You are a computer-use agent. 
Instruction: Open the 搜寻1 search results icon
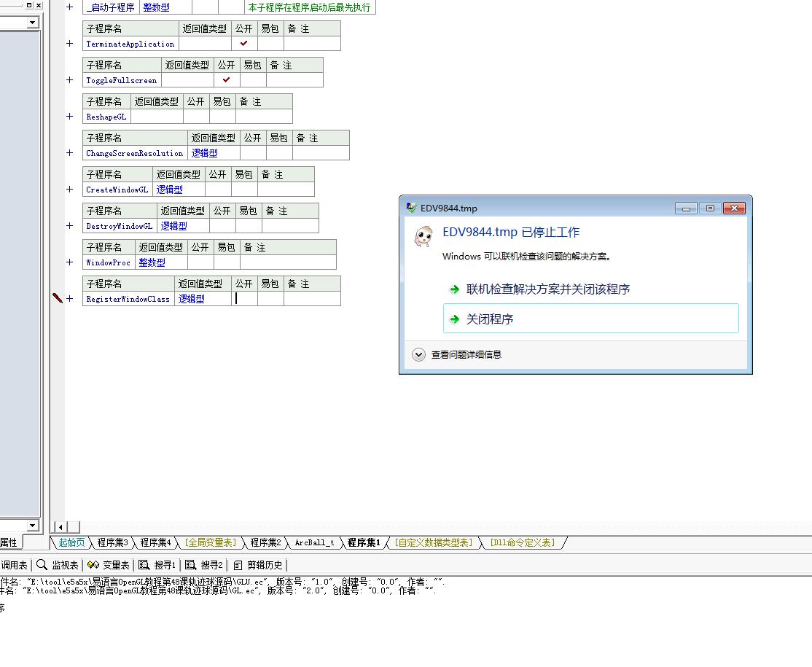click(144, 565)
